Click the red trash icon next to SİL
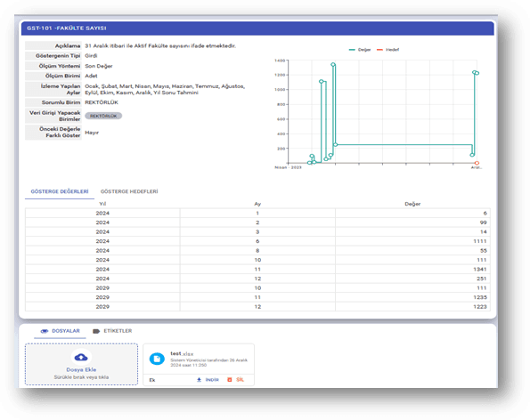The height and width of the screenshot is (420, 530). (230, 380)
